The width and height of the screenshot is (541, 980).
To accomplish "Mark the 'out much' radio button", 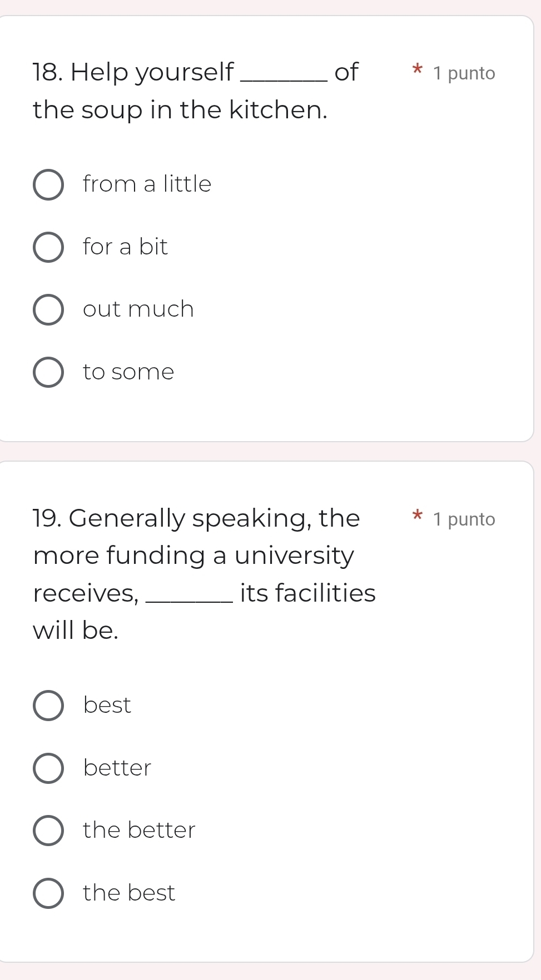I will (48, 309).
